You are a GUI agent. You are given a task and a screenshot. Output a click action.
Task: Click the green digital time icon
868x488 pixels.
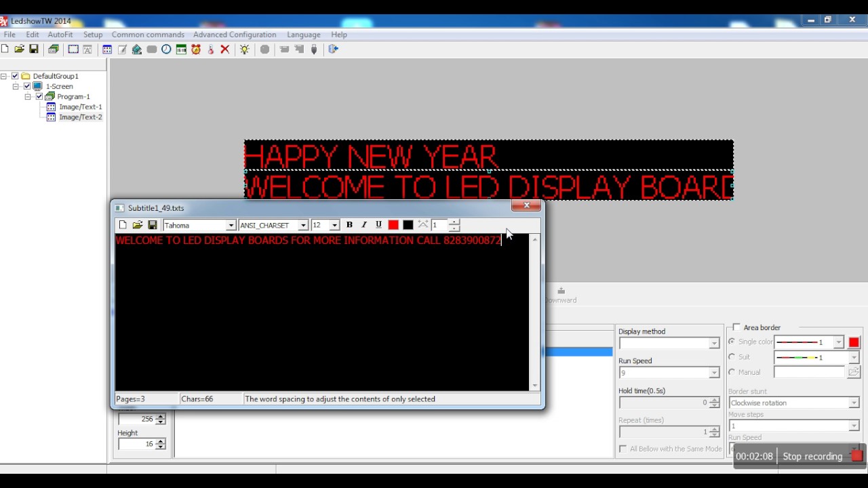click(181, 49)
